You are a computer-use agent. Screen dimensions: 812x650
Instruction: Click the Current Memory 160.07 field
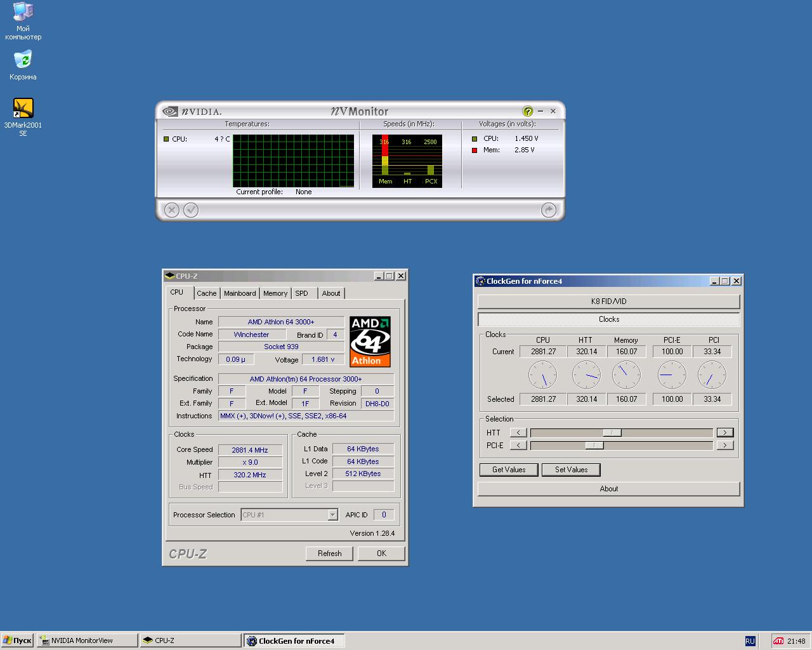(x=626, y=352)
